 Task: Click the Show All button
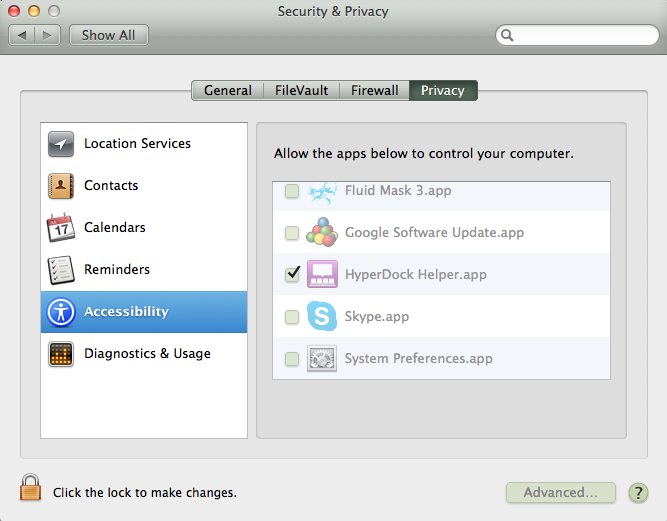coord(108,35)
